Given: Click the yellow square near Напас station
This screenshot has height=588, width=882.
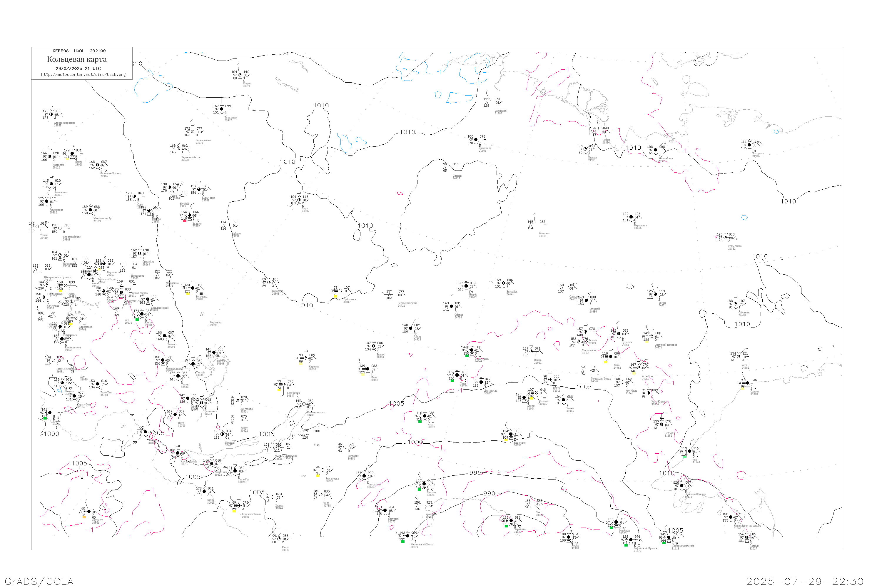Looking at the screenshot, I should (x=68, y=159).
